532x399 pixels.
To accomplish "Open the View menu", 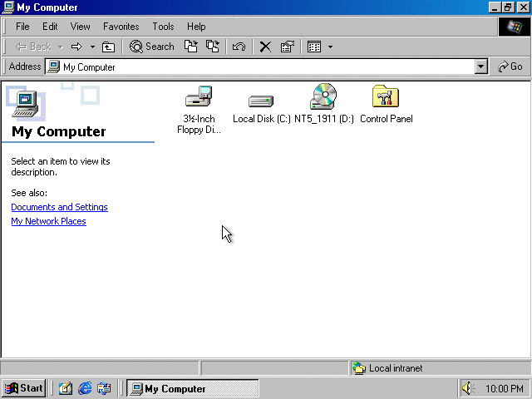I will 80,27.
